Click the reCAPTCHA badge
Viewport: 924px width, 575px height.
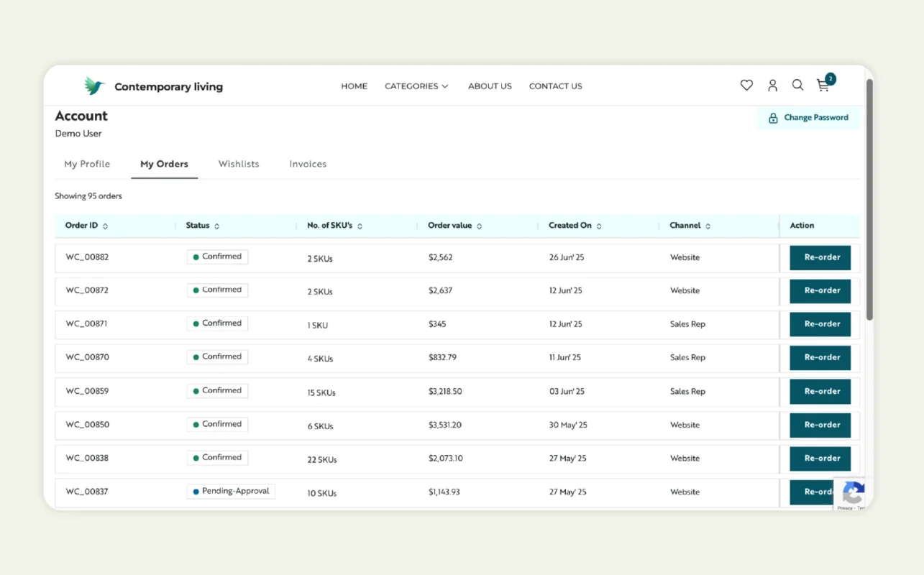click(853, 494)
